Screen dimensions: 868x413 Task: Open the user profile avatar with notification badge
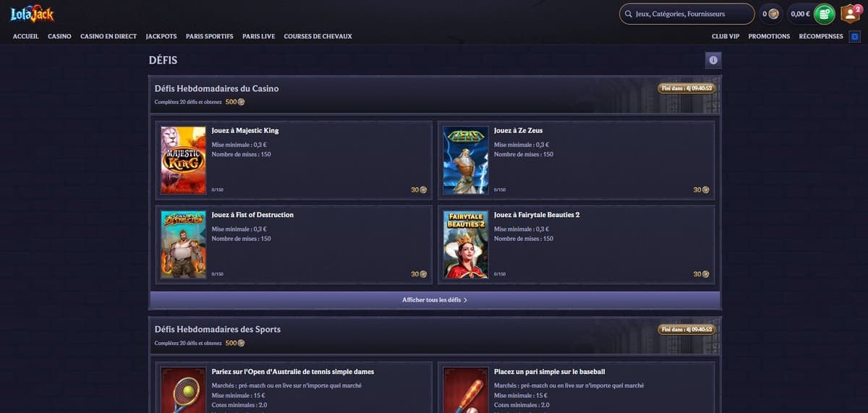[x=850, y=14]
